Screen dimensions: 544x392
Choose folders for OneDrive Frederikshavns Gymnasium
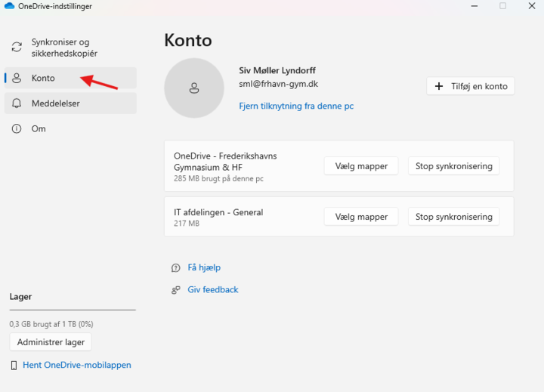pos(361,166)
